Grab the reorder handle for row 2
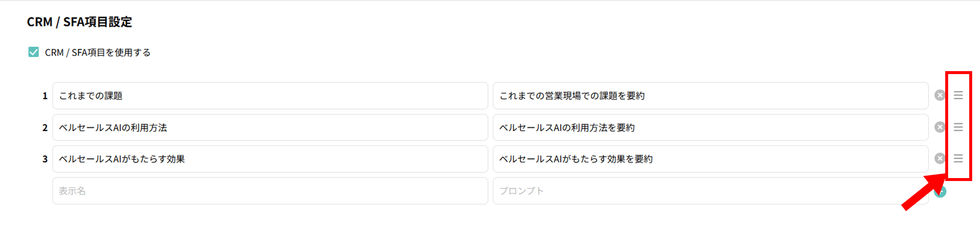980x233 pixels. (958, 127)
